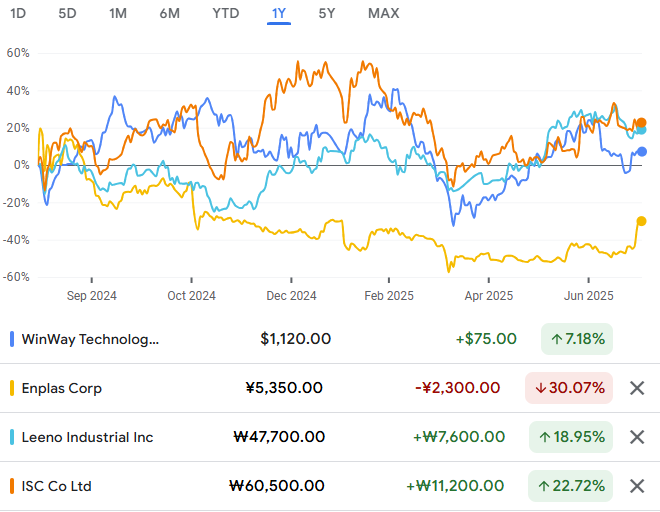Show the 6M chart range
This screenshot has height=512, width=660.
click(x=170, y=13)
